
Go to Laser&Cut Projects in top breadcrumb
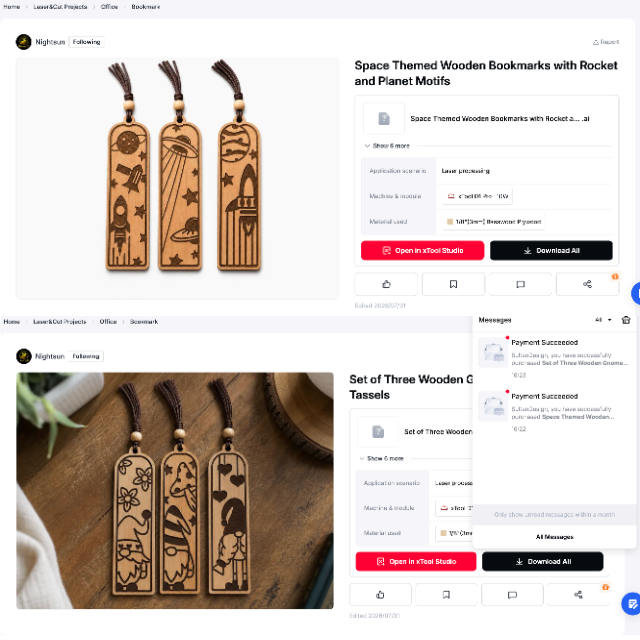pos(60,7)
